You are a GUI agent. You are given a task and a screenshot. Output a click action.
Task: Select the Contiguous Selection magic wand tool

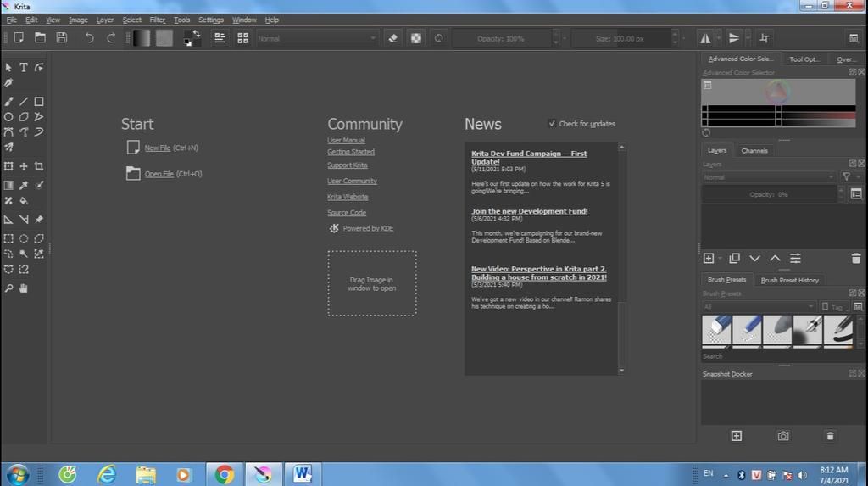coord(24,254)
